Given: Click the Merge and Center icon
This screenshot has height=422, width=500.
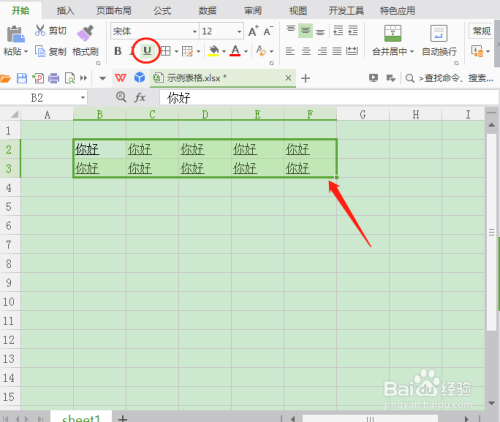Looking at the screenshot, I should 393,33.
